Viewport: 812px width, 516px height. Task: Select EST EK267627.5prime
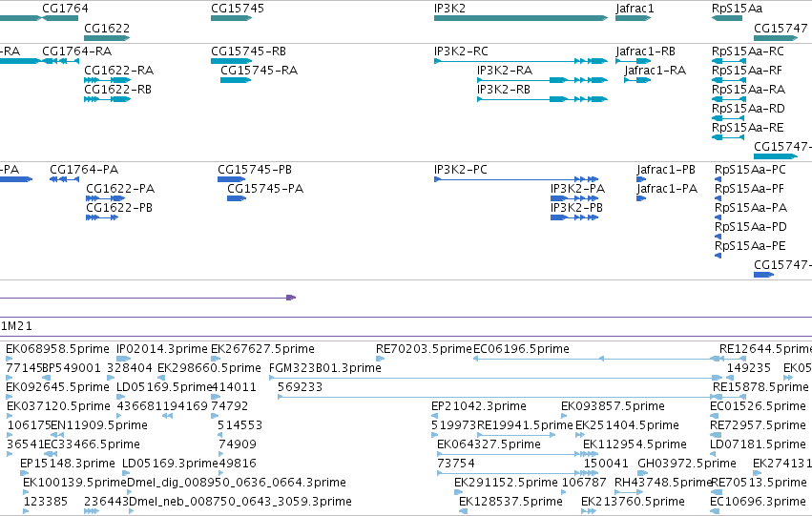(262, 349)
